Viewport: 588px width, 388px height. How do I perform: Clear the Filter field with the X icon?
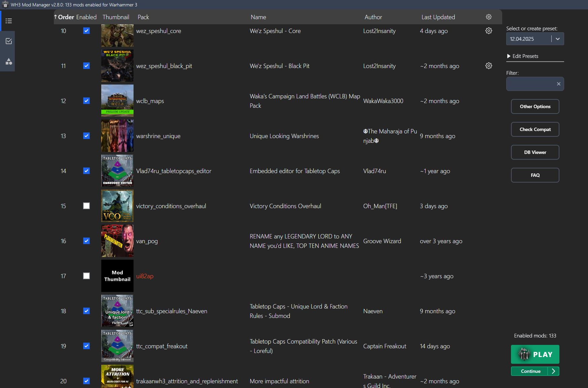tap(558, 84)
